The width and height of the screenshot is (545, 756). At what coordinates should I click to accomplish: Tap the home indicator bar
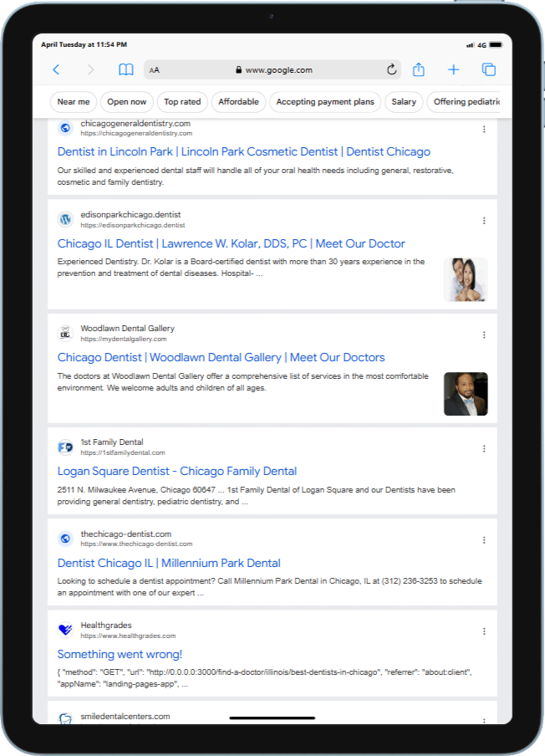tap(272, 718)
